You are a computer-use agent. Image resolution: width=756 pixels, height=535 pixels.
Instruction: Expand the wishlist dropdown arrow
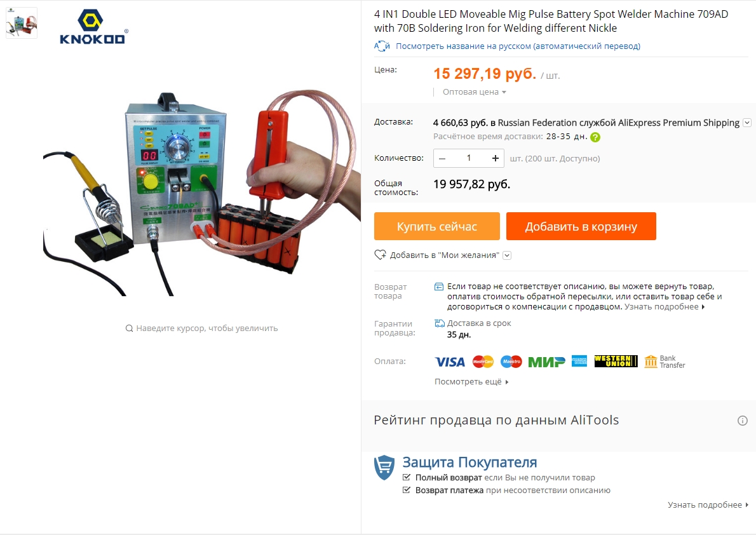507,255
